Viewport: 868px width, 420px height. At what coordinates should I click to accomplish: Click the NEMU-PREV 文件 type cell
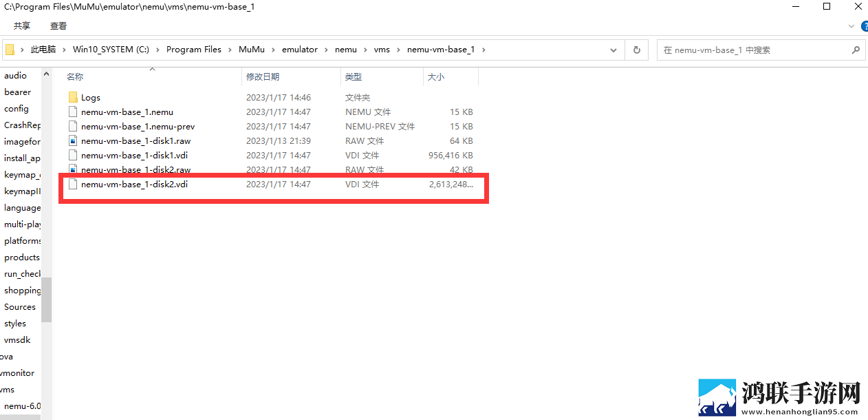[x=380, y=127]
